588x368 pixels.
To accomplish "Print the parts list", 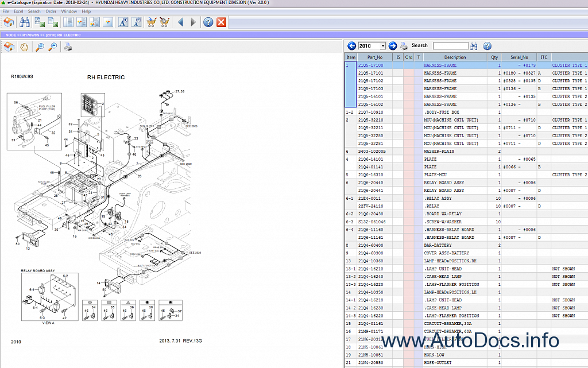I will coord(404,46).
